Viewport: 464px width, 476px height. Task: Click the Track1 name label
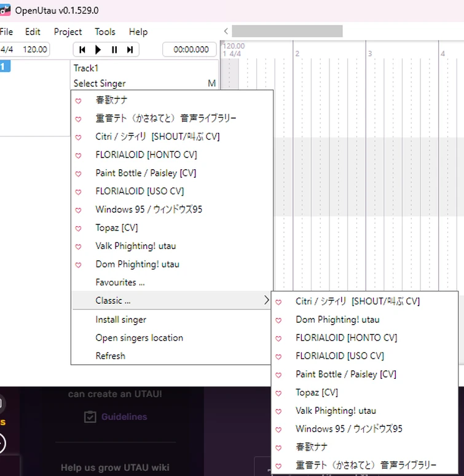(x=86, y=68)
